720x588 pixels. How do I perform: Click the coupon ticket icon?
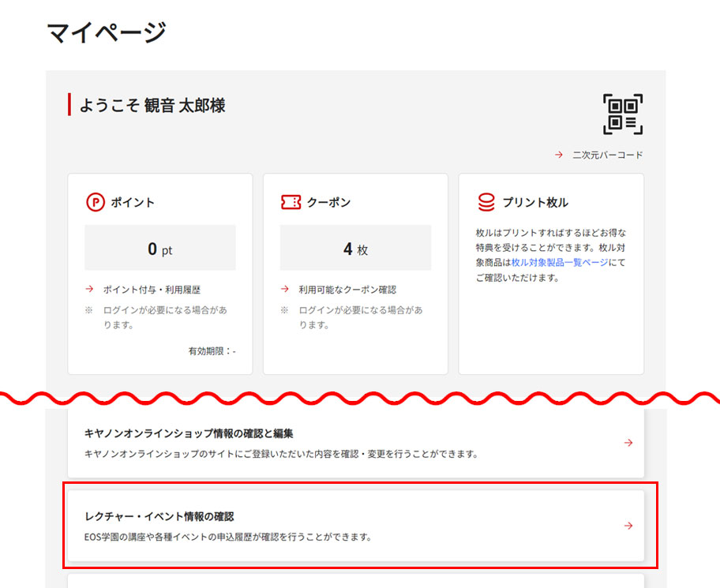291,203
